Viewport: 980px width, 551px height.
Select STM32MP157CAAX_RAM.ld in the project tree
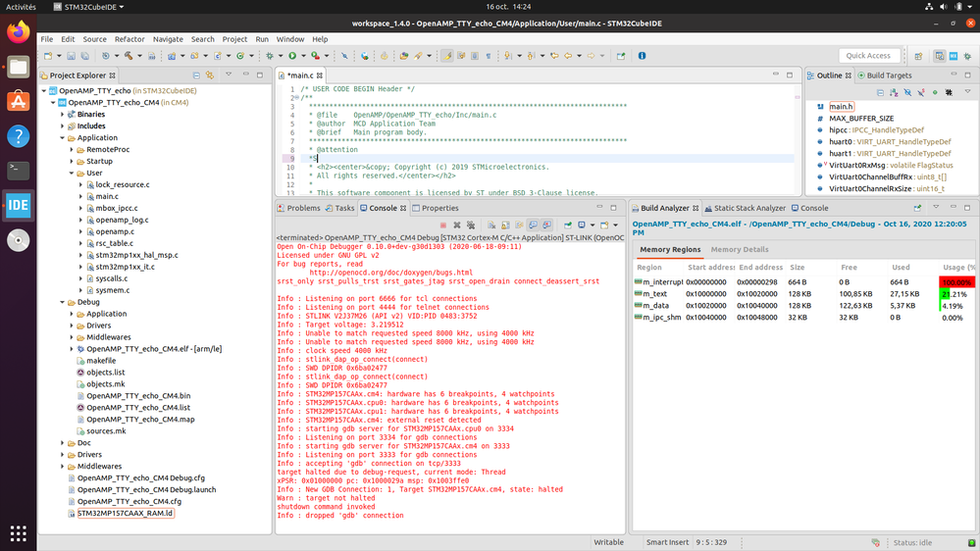click(x=125, y=513)
